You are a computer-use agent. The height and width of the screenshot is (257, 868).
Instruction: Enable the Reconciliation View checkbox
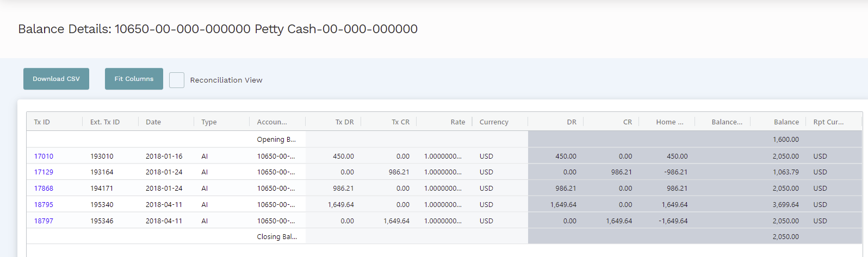pos(177,80)
